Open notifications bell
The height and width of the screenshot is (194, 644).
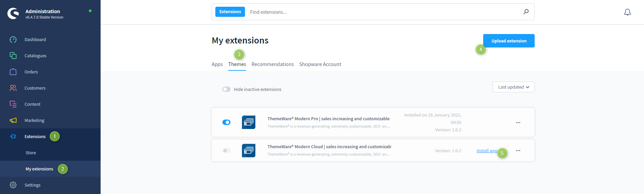click(628, 12)
